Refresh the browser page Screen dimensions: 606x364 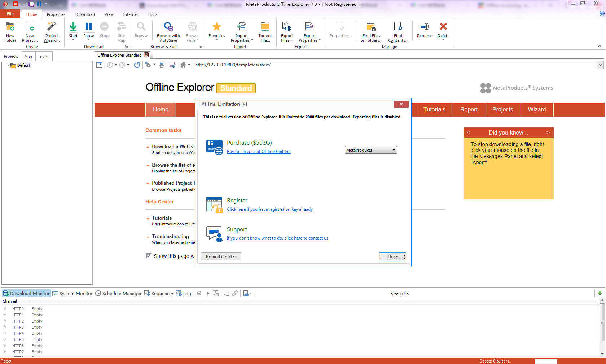click(x=137, y=65)
